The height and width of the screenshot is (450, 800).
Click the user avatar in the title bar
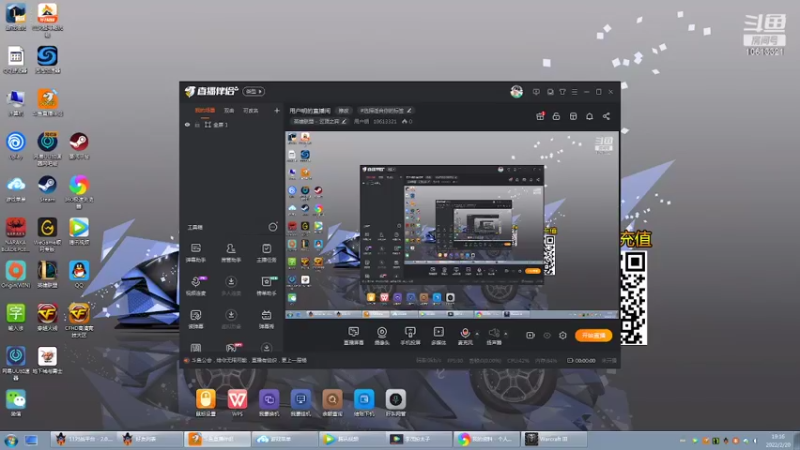point(516,92)
